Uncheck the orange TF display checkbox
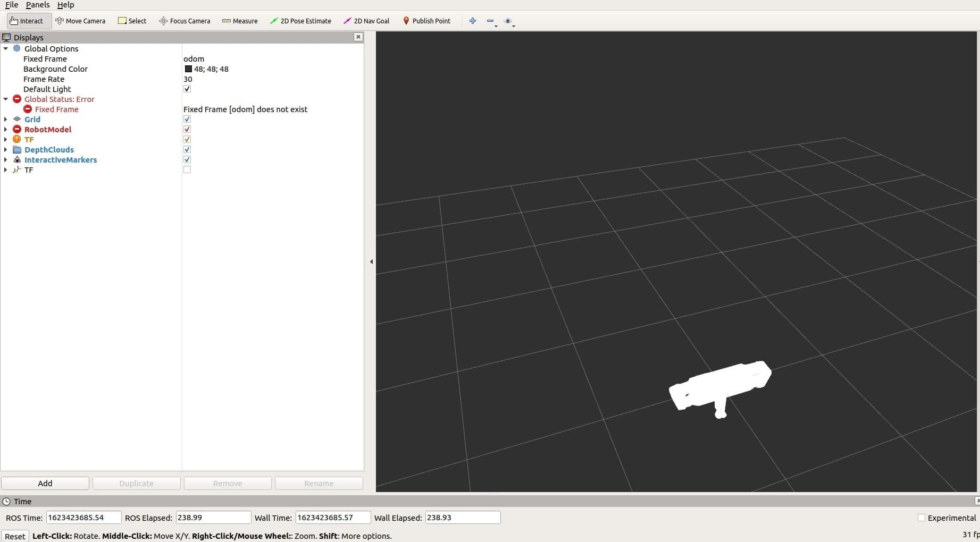The height and width of the screenshot is (542, 980). tap(187, 139)
